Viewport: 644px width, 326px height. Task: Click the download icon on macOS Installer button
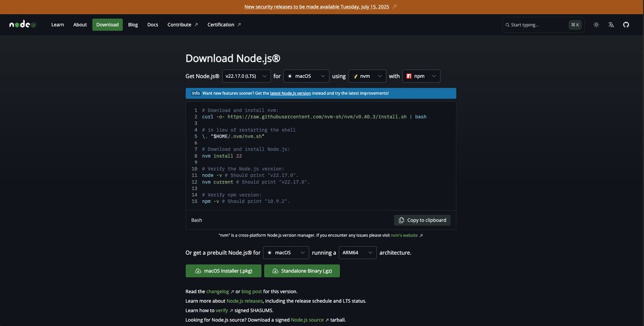pos(198,271)
